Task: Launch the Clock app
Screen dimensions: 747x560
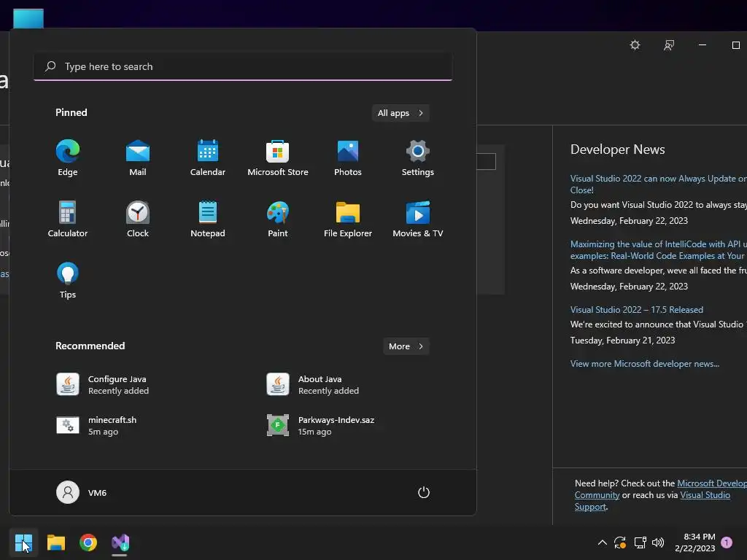Action: click(138, 219)
